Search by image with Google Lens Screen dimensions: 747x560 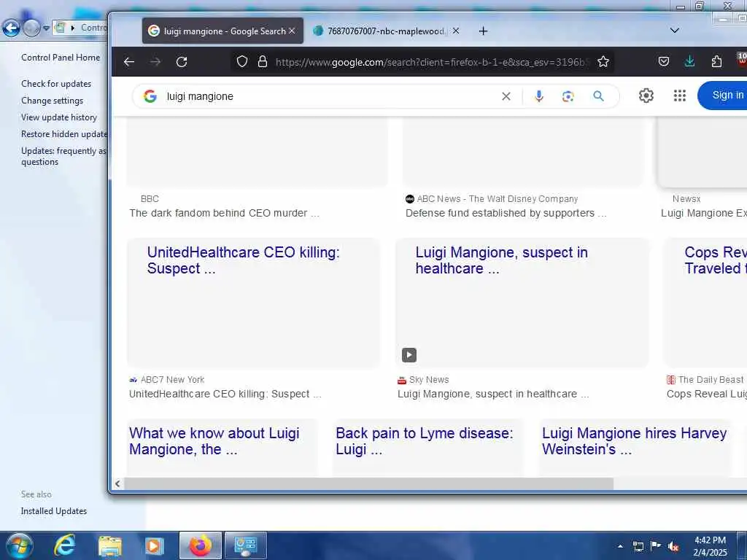[x=568, y=96]
